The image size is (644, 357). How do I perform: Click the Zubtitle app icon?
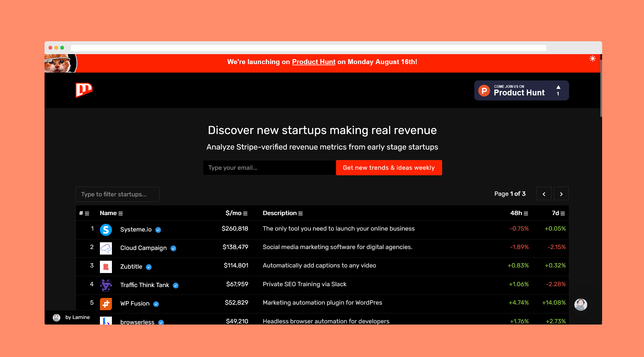(x=106, y=267)
